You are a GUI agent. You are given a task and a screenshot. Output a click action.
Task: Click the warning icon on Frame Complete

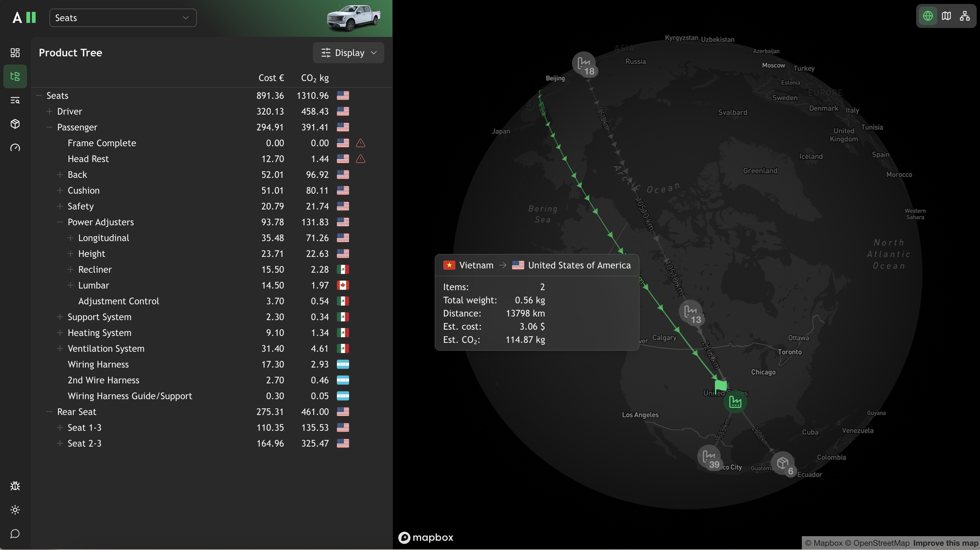pyautogui.click(x=360, y=143)
